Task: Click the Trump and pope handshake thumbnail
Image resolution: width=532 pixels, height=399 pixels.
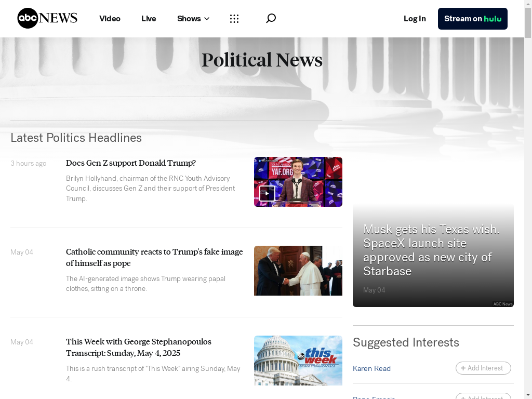Action: pyautogui.click(x=298, y=271)
